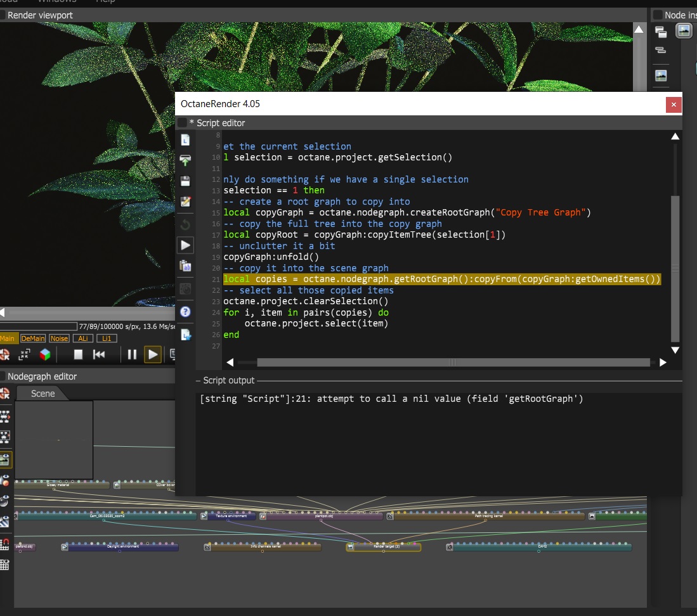Select the DeMain render pass tab
The image size is (697, 616).
coord(33,339)
